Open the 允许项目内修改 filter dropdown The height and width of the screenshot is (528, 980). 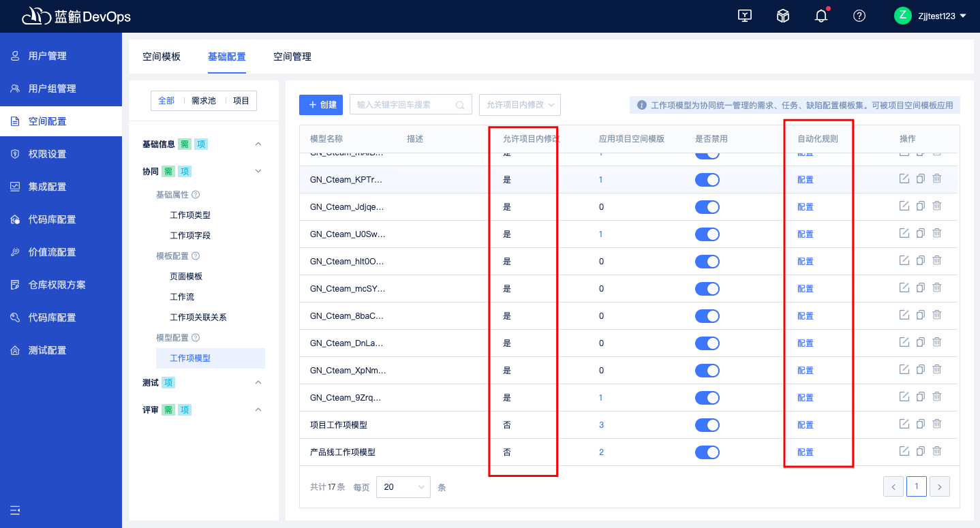coord(520,105)
